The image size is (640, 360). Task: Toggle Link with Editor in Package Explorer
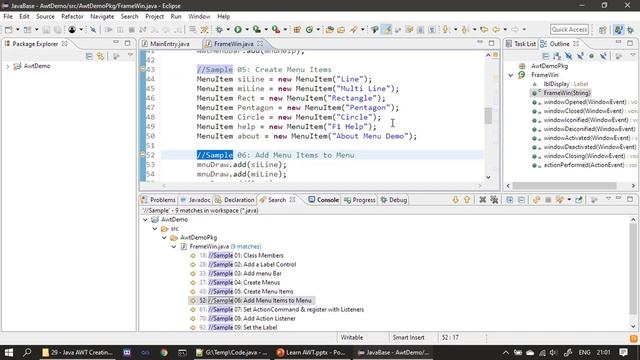click(x=100, y=56)
